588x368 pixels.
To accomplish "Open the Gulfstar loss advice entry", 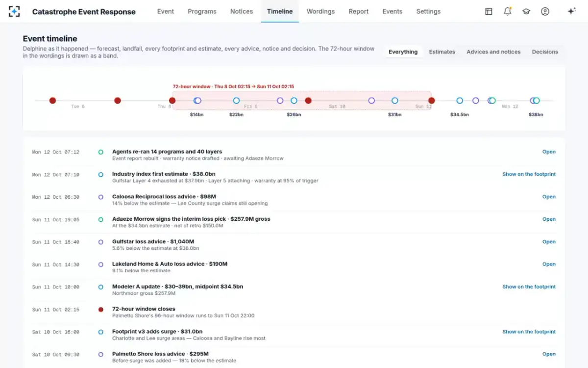I will pyautogui.click(x=549, y=242).
